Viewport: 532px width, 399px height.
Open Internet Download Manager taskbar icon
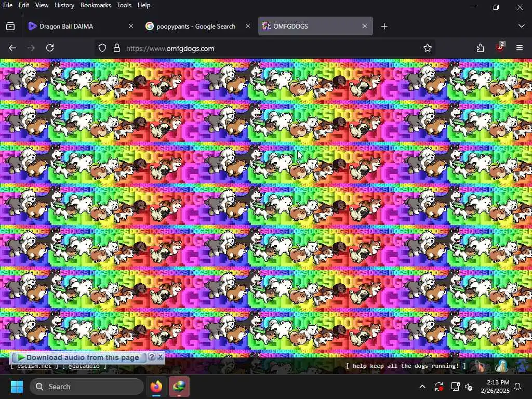tap(179, 387)
